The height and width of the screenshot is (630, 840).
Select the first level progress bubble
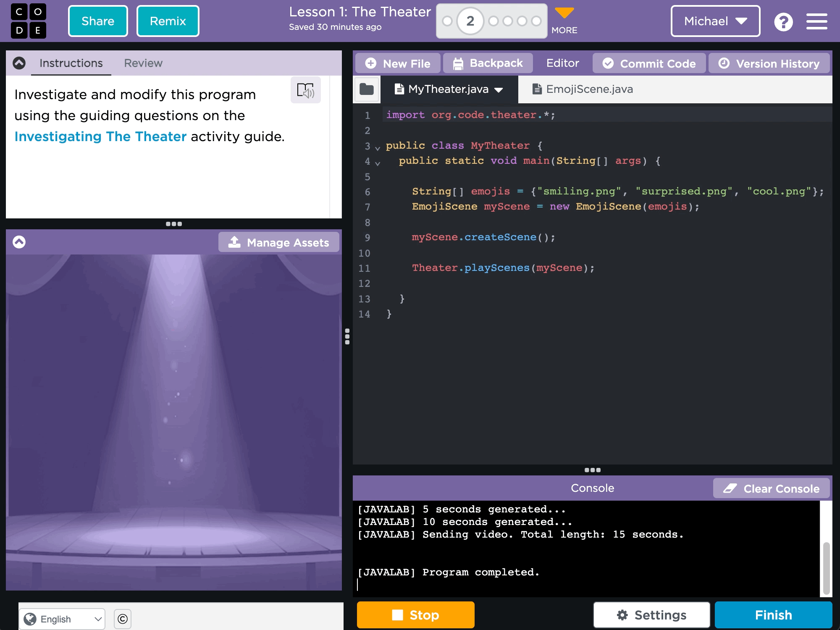click(x=447, y=21)
